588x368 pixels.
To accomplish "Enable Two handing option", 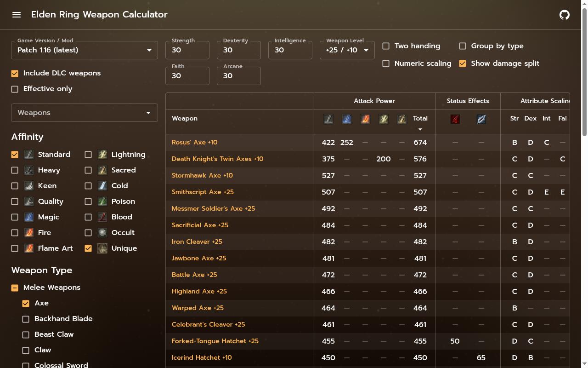I will [386, 46].
